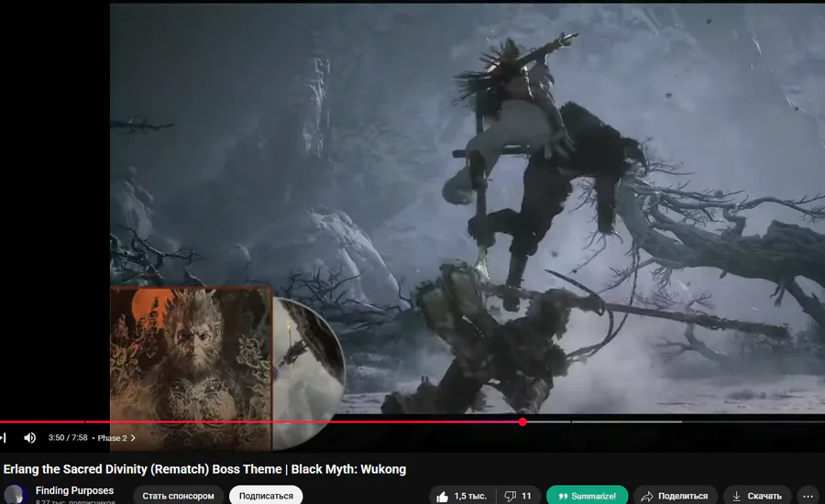Open the three-dots more actions menu
This screenshot has width=825, height=504.
[x=808, y=496]
